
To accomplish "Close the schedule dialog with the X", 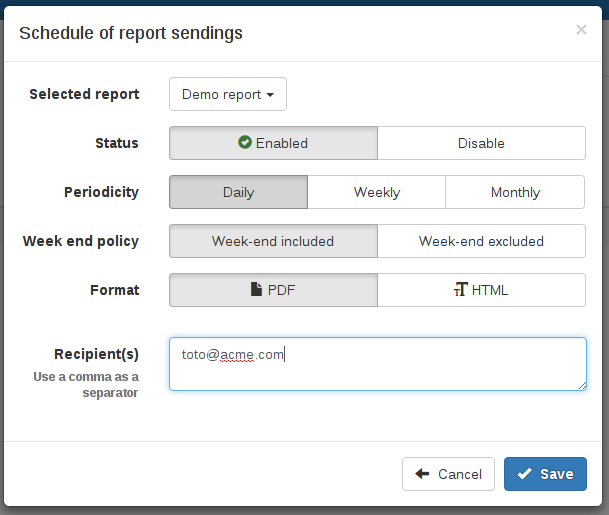I will [581, 30].
